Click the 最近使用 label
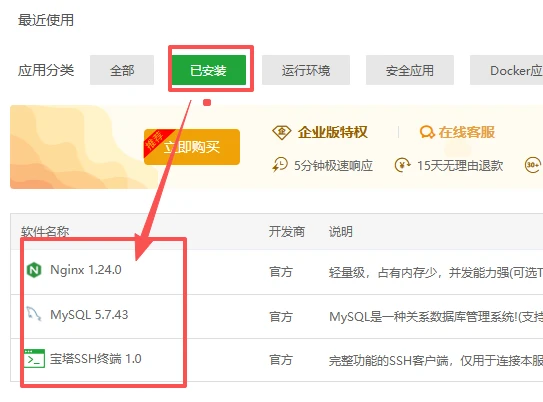The width and height of the screenshot is (543, 402). pyautogui.click(x=46, y=20)
